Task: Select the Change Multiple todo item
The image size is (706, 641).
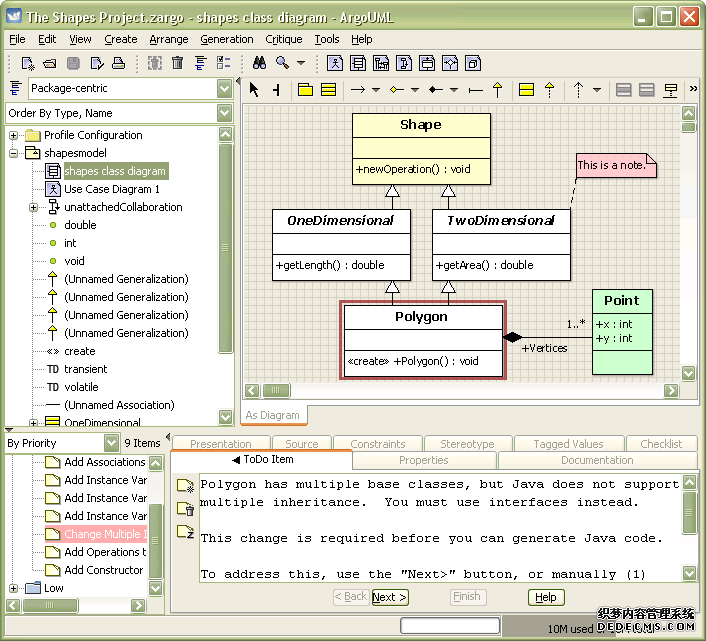Action: point(96,534)
